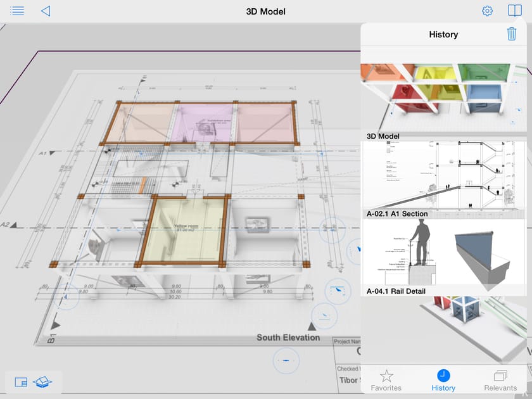
Task: Open the settings gear icon
Action: click(x=486, y=11)
